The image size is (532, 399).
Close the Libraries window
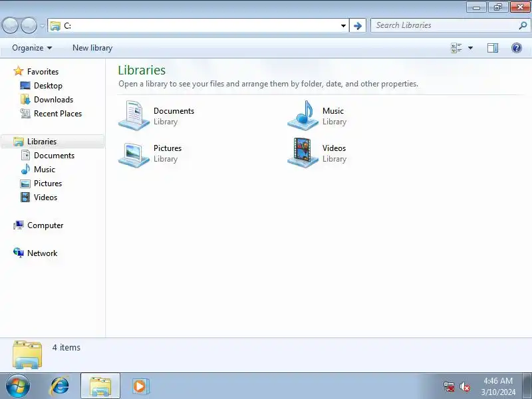point(520,7)
